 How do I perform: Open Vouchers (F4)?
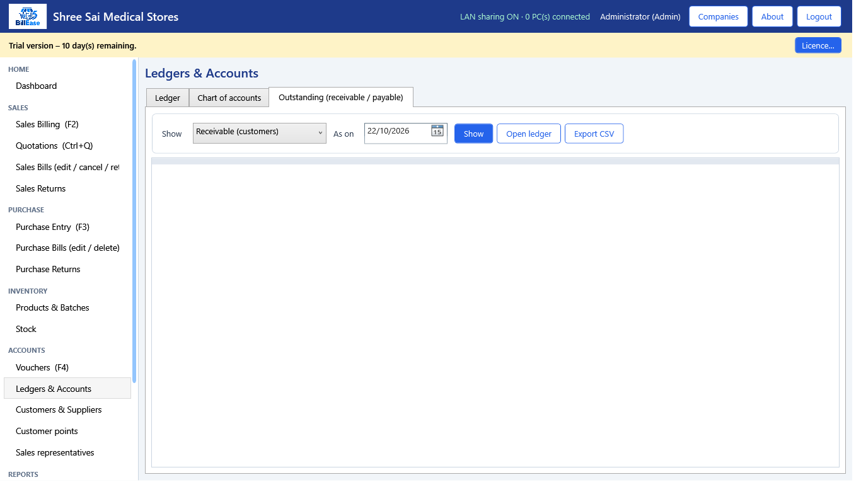point(67,367)
